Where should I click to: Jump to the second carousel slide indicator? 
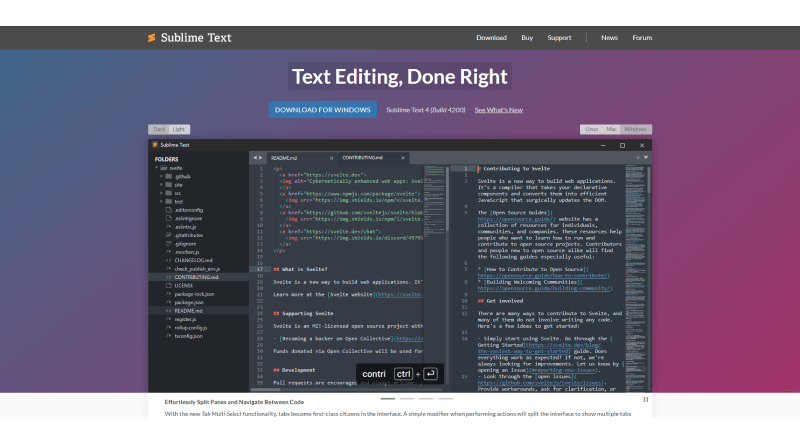407,399
